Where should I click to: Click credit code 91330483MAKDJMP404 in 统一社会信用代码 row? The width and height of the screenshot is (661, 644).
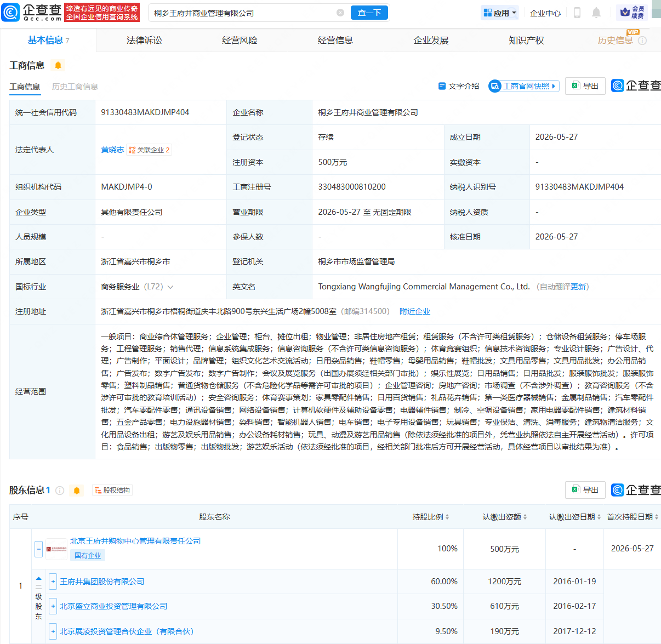coord(145,112)
